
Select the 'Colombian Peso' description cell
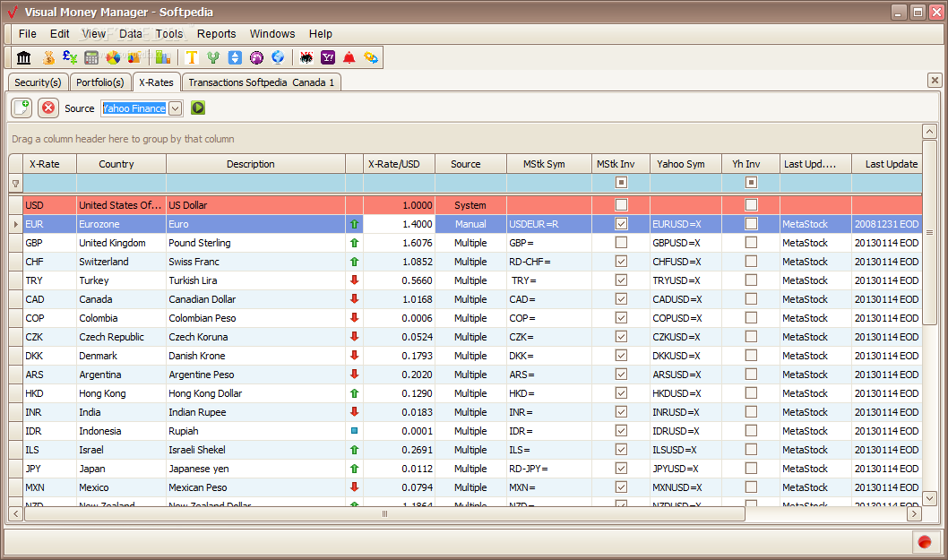255,318
